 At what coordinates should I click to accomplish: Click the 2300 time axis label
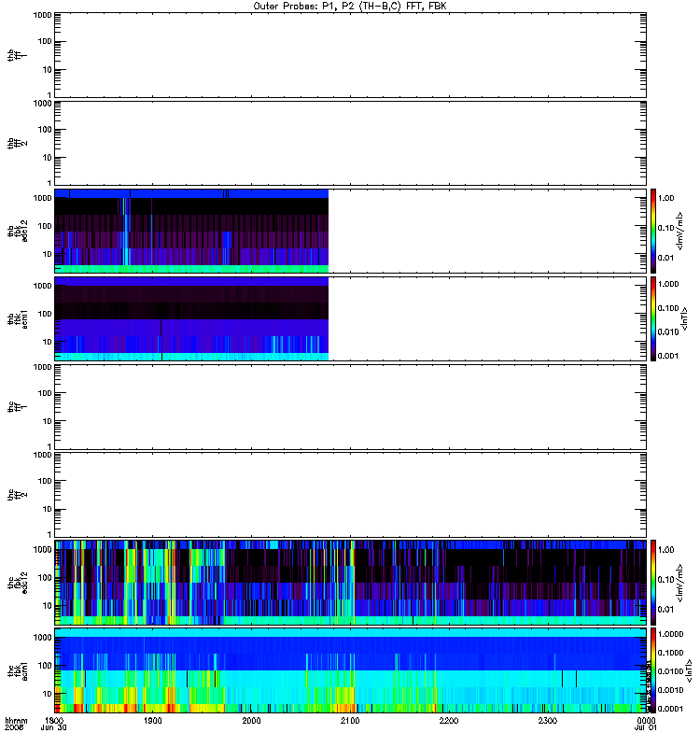(x=548, y=721)
